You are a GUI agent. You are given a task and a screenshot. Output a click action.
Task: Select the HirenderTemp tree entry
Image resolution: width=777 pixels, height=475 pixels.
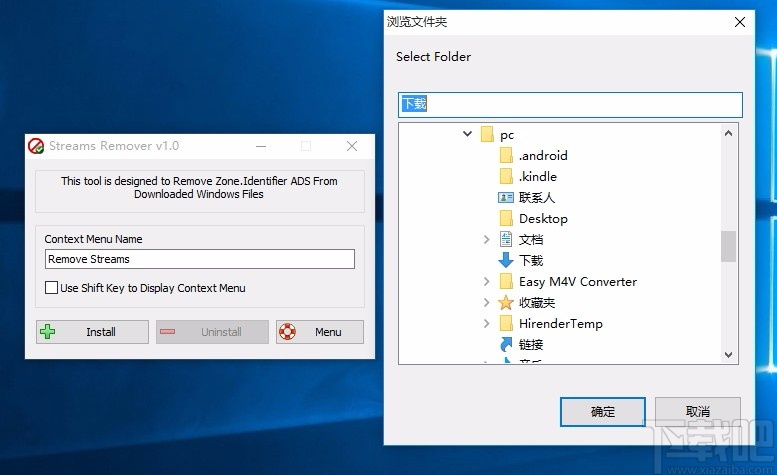point(560,324)
